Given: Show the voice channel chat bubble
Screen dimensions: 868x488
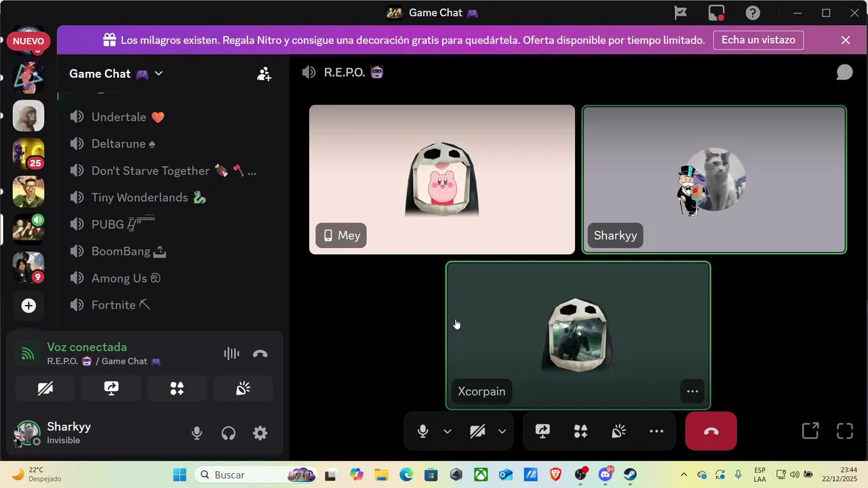Looking at the screenshot, I should coord(844,73).
